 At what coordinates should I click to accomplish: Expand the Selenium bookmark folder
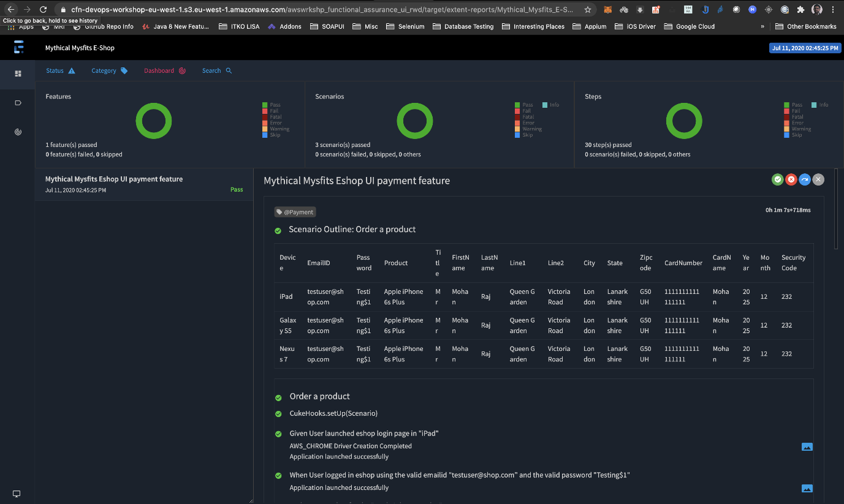405,26
